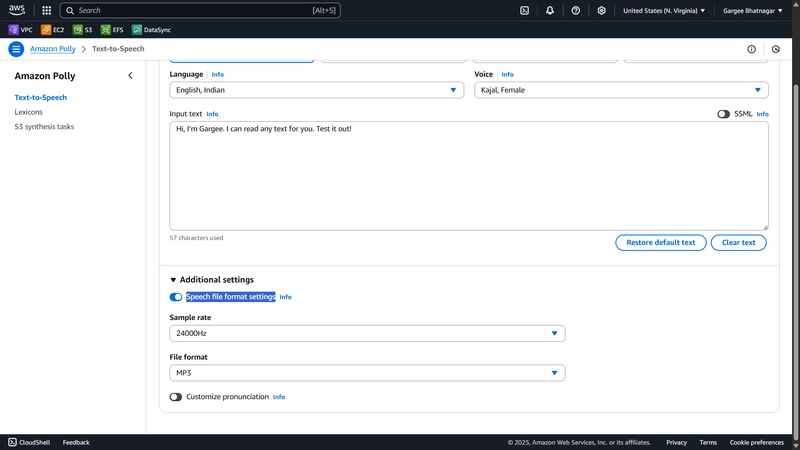Click into the AWS search field
The width and height of the screenshot is (800, 450).
point(200,10)
